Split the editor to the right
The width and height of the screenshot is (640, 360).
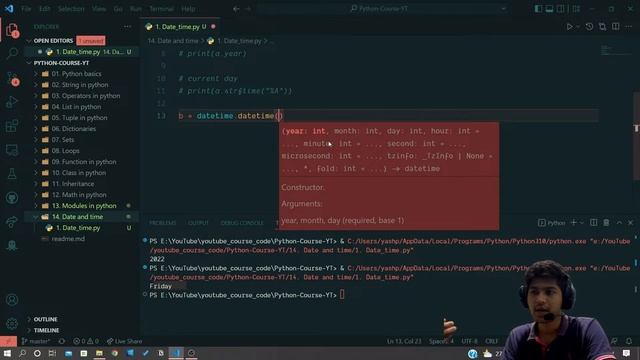(x=616, y=27)
